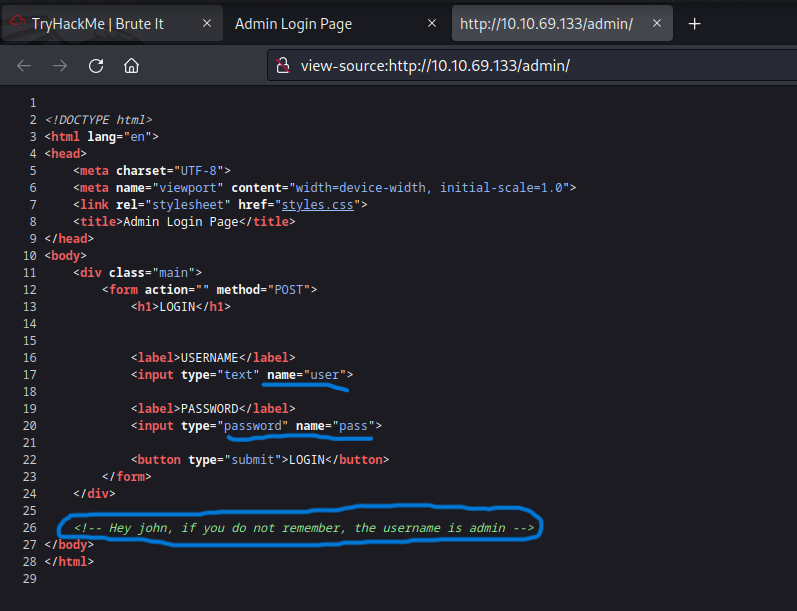This screenshot has width=797, height=611.
Task: Click the site security icon in address bar
Action: point(285,66)
